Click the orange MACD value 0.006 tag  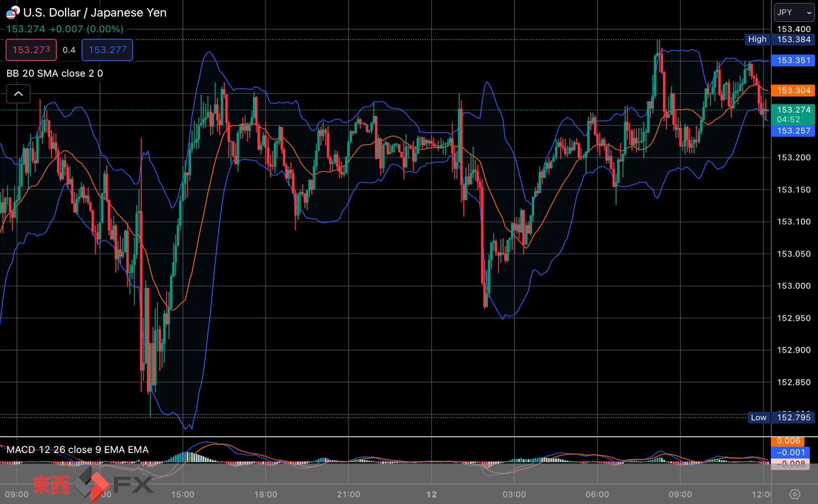(x=788, y=441)
